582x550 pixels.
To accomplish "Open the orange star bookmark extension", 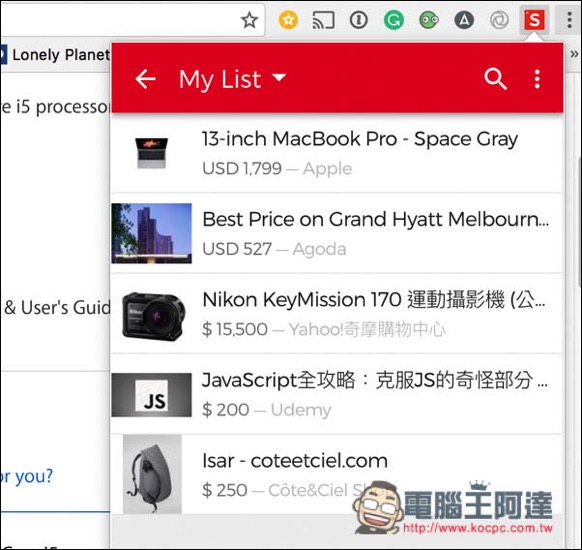I will (288, 20).
